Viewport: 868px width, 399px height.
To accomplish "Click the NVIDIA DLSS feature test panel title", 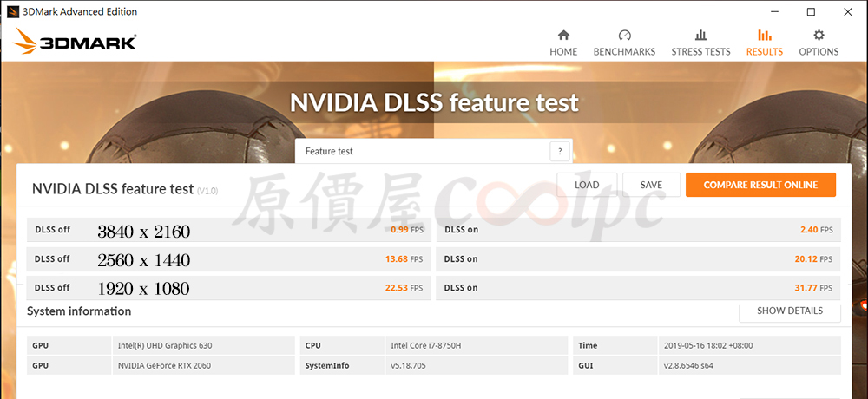I will click(x=113, y=188).
